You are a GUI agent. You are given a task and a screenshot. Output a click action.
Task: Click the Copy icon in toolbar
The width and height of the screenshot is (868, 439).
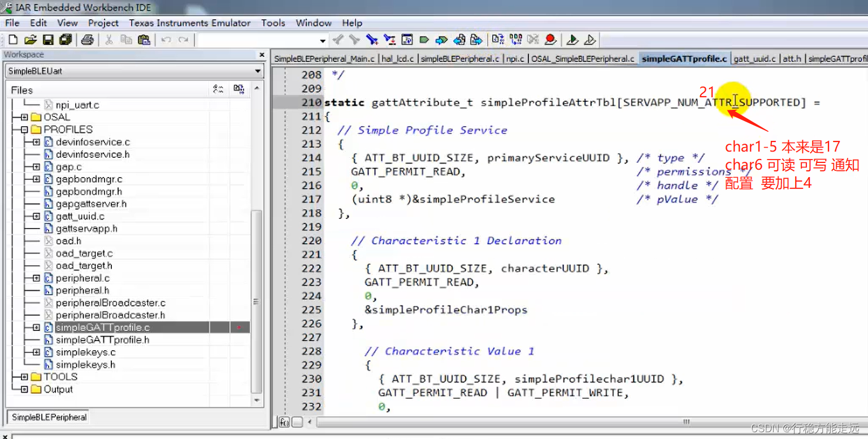click(x=127, y=40)
